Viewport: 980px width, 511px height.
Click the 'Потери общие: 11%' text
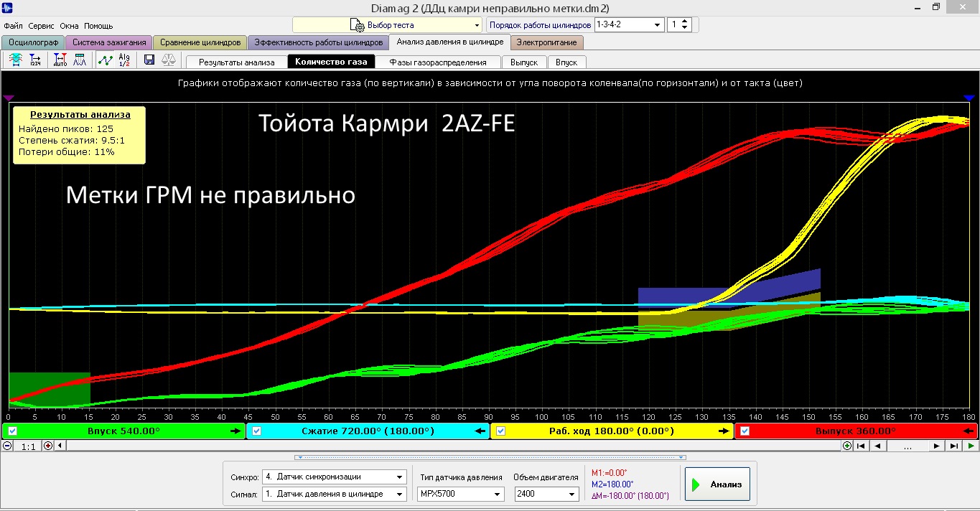pos(67,152)
